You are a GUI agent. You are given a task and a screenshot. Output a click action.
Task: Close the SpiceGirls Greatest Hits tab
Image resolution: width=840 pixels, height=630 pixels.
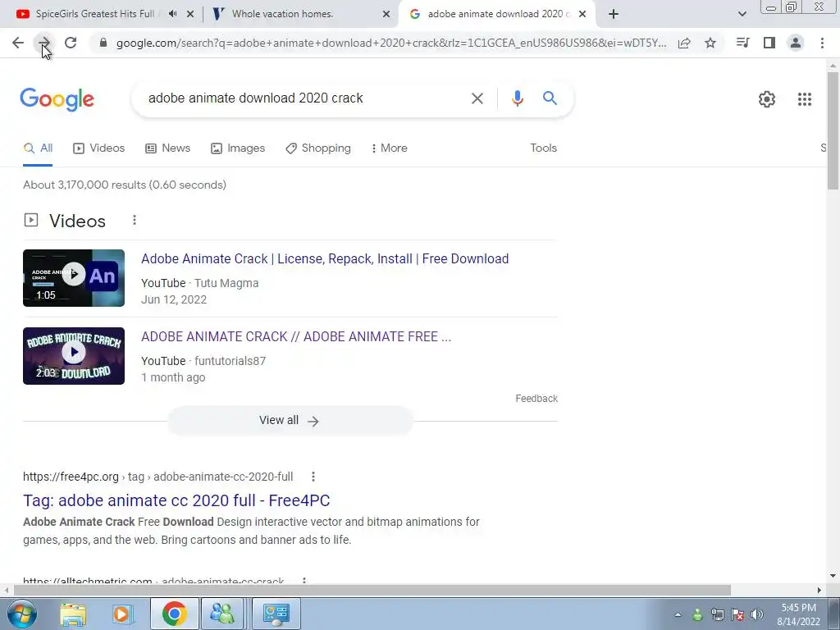point(190,14)
